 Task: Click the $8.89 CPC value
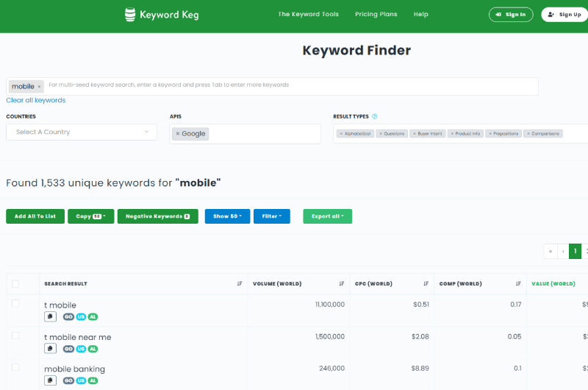tap(420, 368)
